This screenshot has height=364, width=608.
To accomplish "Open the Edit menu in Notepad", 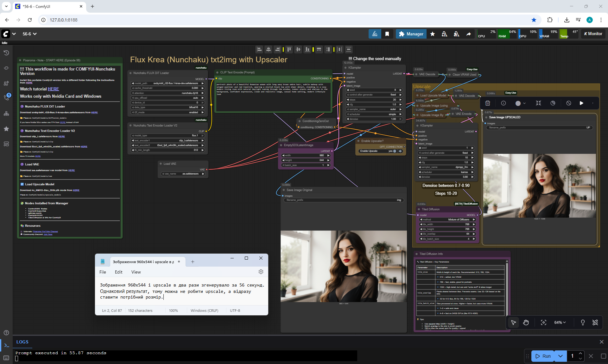I will pyautogui.click(x=118, y=272).
